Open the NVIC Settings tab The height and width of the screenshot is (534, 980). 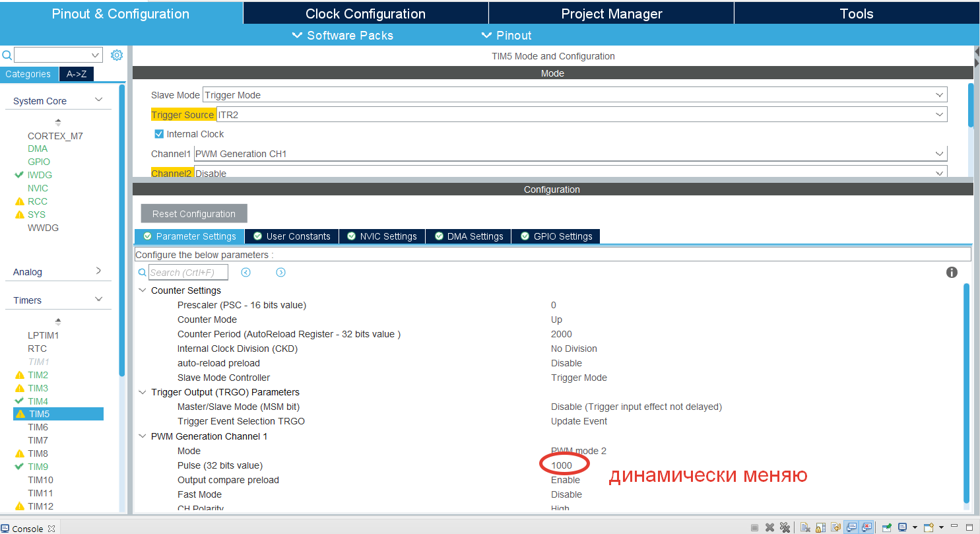381,236
